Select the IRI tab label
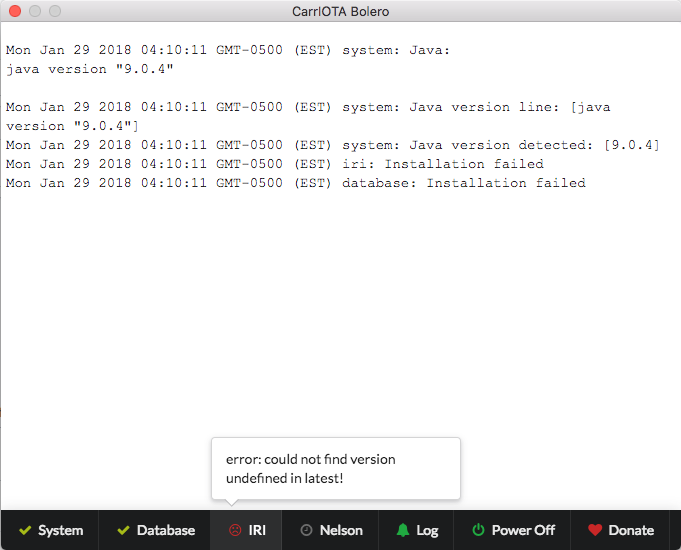 point(257,530)
